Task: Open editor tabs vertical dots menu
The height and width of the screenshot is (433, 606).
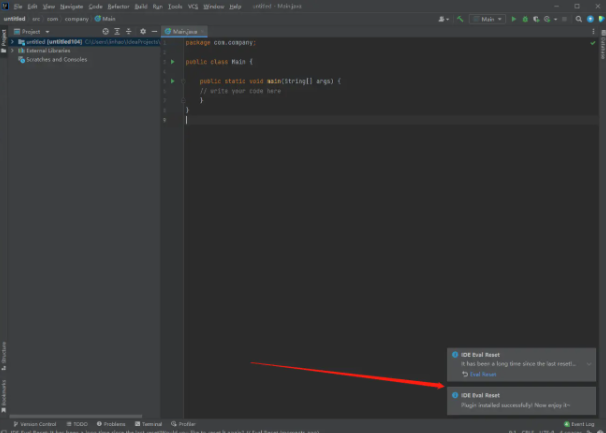Action: click(593, 32)
